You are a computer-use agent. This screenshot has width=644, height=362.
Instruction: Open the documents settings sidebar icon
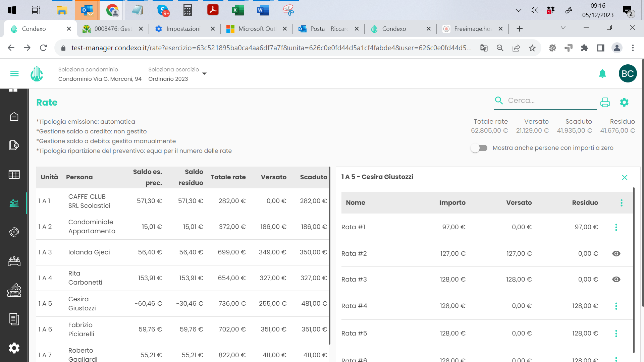pyautogui.click(x=14, y=145)
